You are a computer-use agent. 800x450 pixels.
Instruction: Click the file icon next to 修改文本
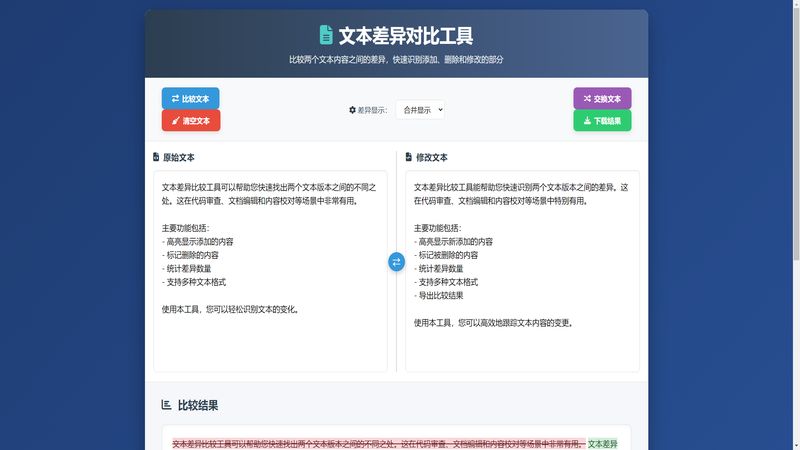tap(408, 157)
